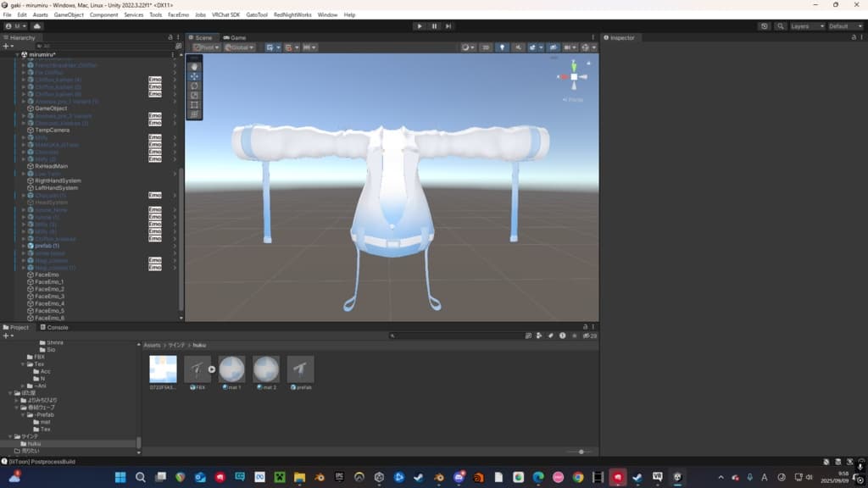This screenshot has height=488, width=868.
Task: Toggle scene lighting with the lightbulb
Action: [502, 47]
